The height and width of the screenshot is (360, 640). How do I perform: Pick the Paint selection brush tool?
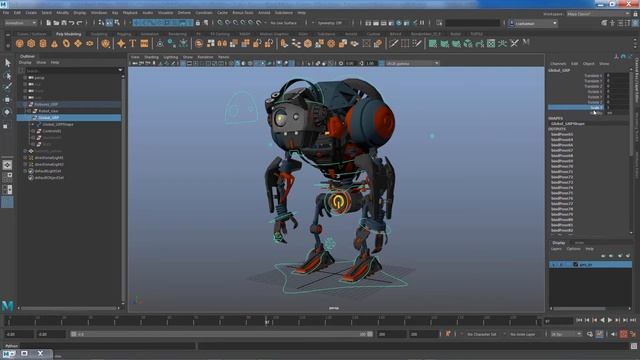(7, 87)
